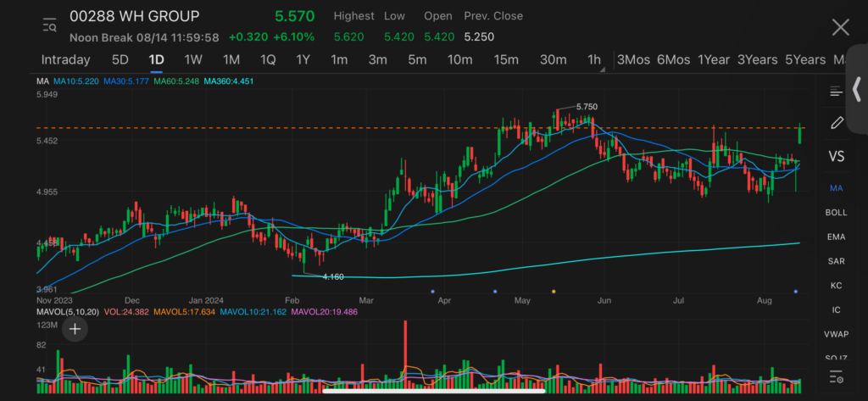The image size is (868, 401).
Task: Switch to the 5D tab
Action: pos(120,60)
